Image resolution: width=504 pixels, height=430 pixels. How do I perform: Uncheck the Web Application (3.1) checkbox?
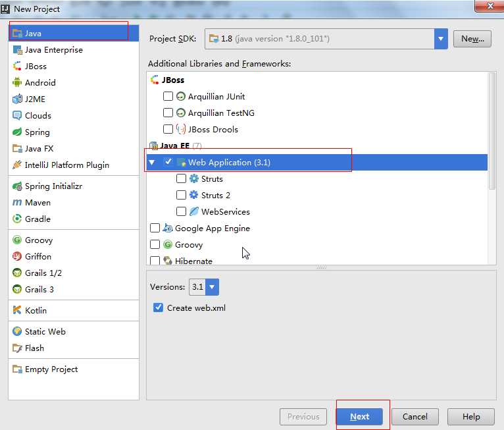point(168,162)
